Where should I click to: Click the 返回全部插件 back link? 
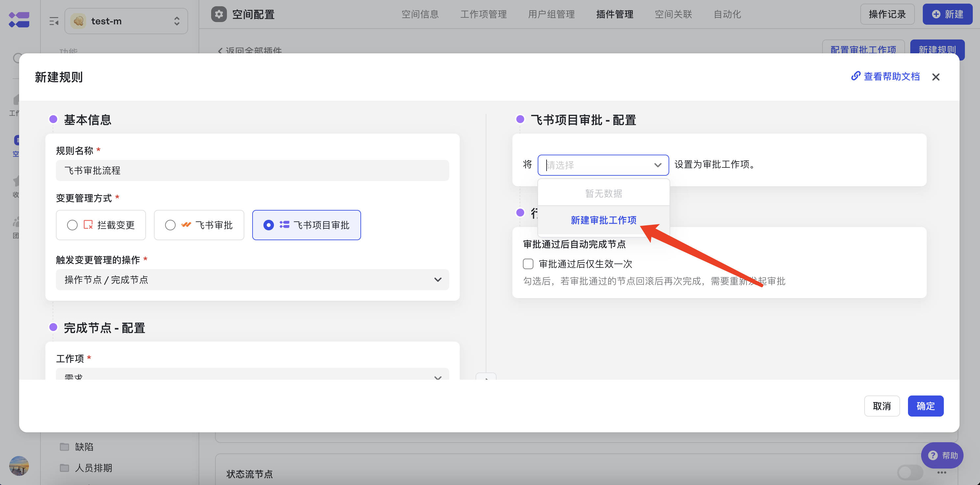click(x=250, y=51)
